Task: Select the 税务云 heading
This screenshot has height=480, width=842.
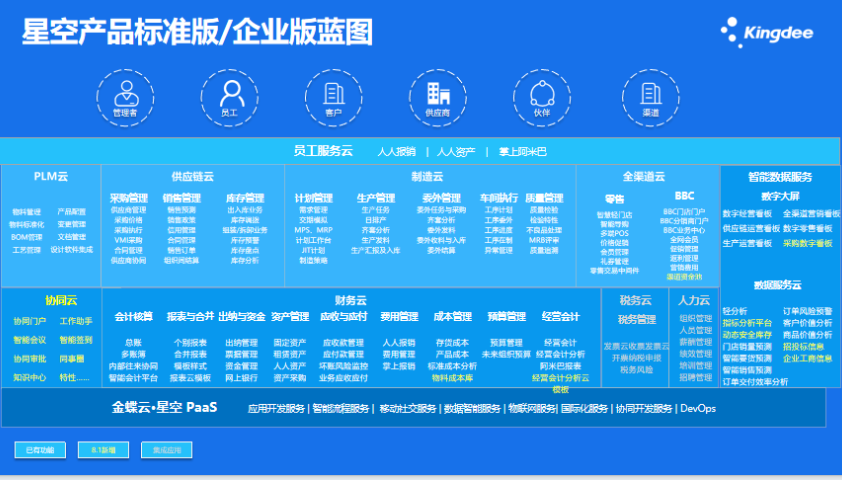Action: coord(636,300)
